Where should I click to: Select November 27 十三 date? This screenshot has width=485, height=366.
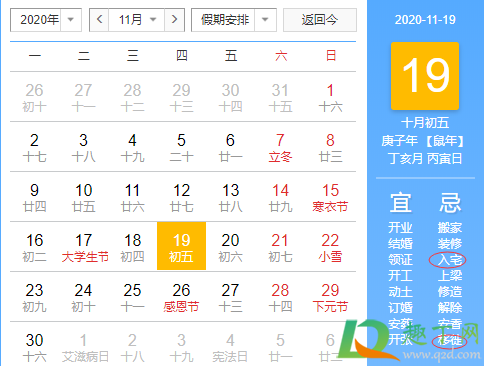pyautogui.click(x=230, y=297)
